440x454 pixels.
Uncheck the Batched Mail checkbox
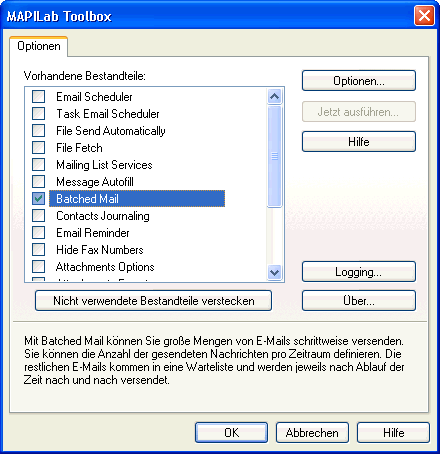pyautogui.click(x=38, y=199)
